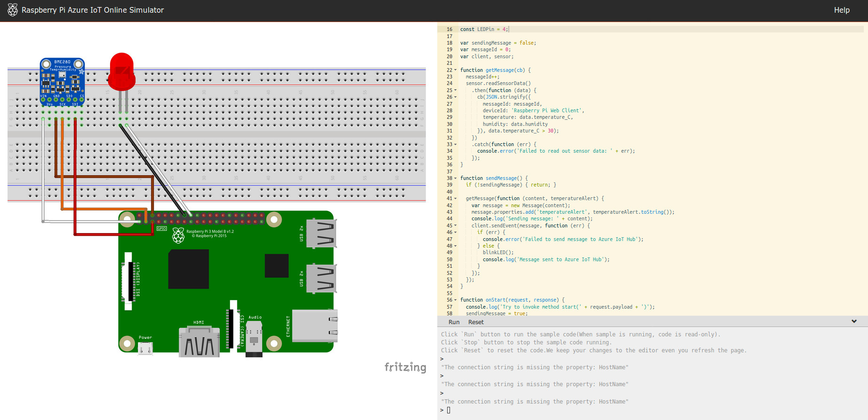Screen dimensions: 868x420
Task: Click "deviceId: 'Raspberry Pi Web Client'" line
Action: click(533, 110)
